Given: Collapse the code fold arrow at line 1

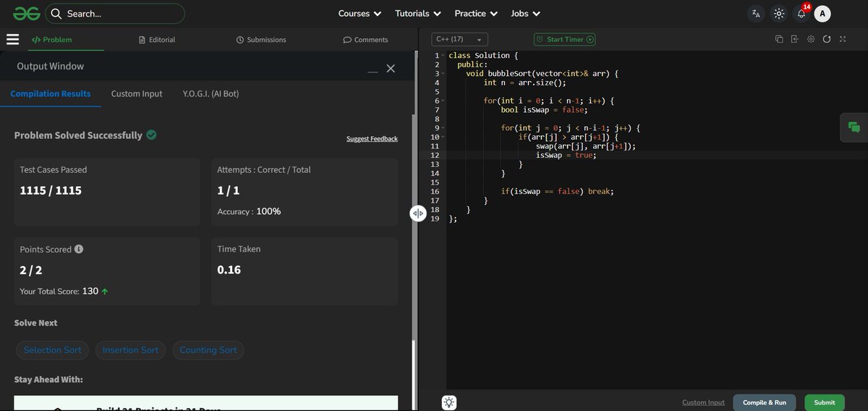Looking at the screenshot, I should [443, 56].
